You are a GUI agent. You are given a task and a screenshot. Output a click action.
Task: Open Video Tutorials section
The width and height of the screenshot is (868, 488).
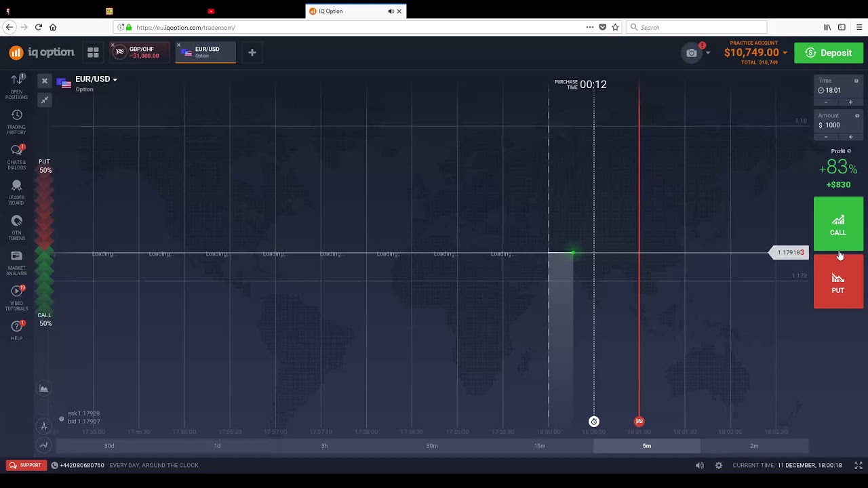tap(17, 298)
